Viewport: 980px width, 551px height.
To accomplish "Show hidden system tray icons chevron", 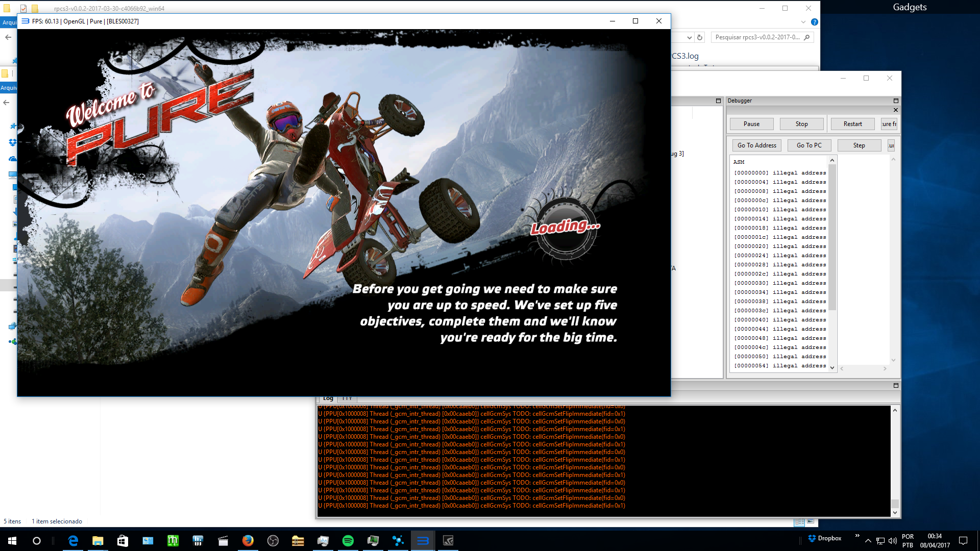I will tap(868, 541).
